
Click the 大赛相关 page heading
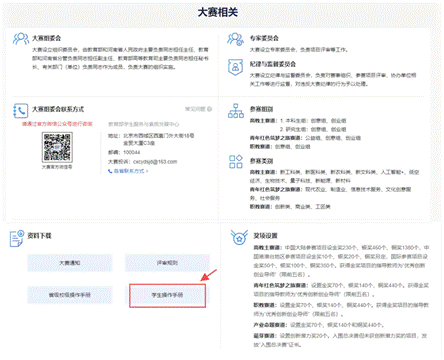coord(218,12)
